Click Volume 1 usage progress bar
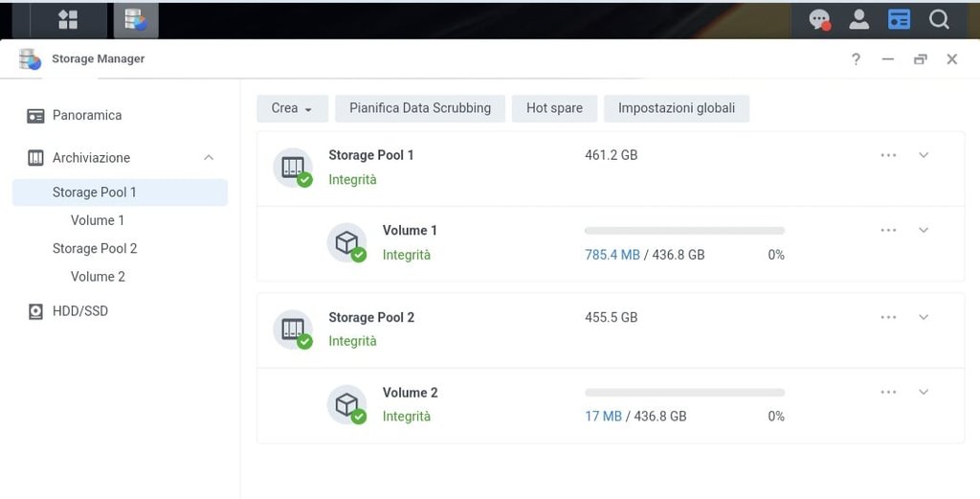Viewport: 980px width, 499px height. (684, 231)
